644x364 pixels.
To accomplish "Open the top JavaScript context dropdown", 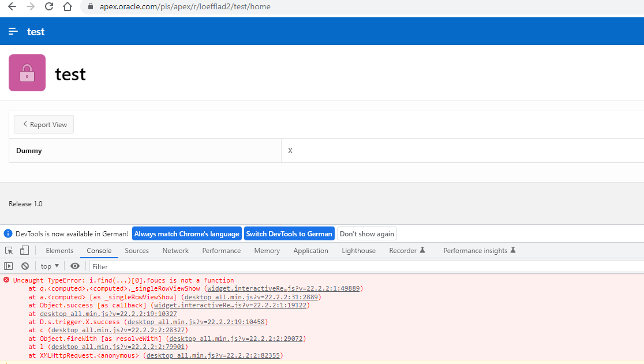I will point(50,266).
